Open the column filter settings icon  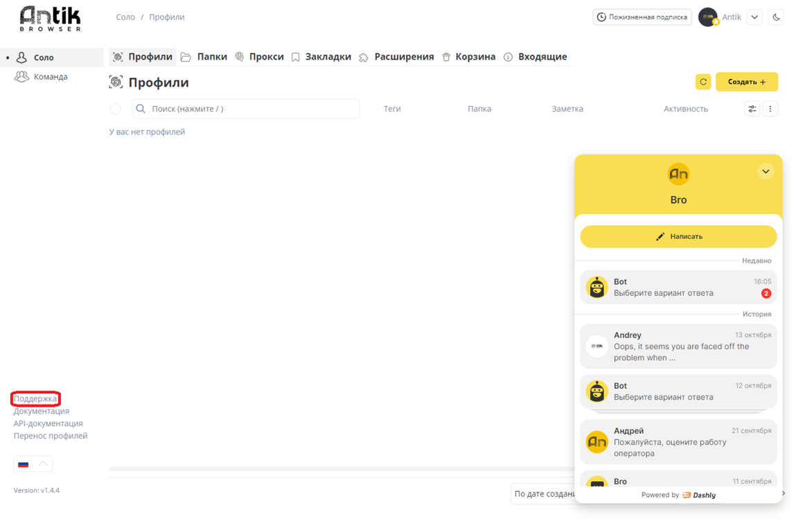coord(752,109)
